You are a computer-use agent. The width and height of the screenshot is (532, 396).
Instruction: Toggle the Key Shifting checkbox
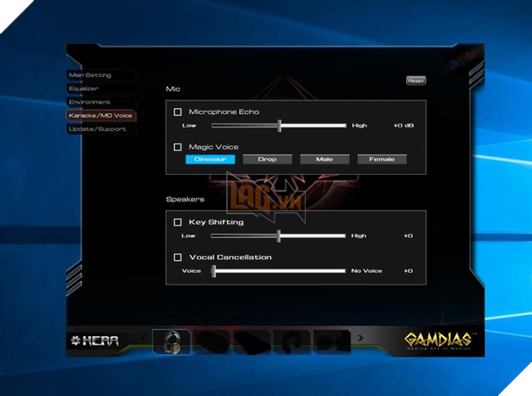coord(177,222)
